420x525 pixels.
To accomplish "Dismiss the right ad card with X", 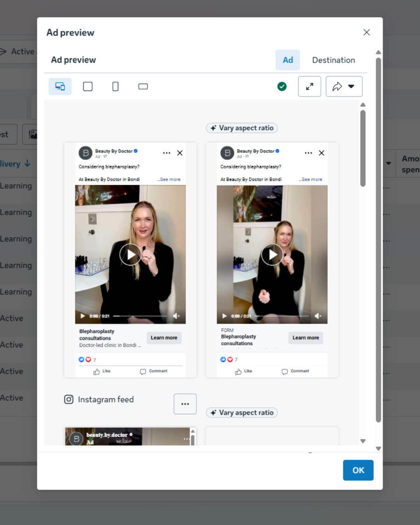I will [x=322, y=153].
